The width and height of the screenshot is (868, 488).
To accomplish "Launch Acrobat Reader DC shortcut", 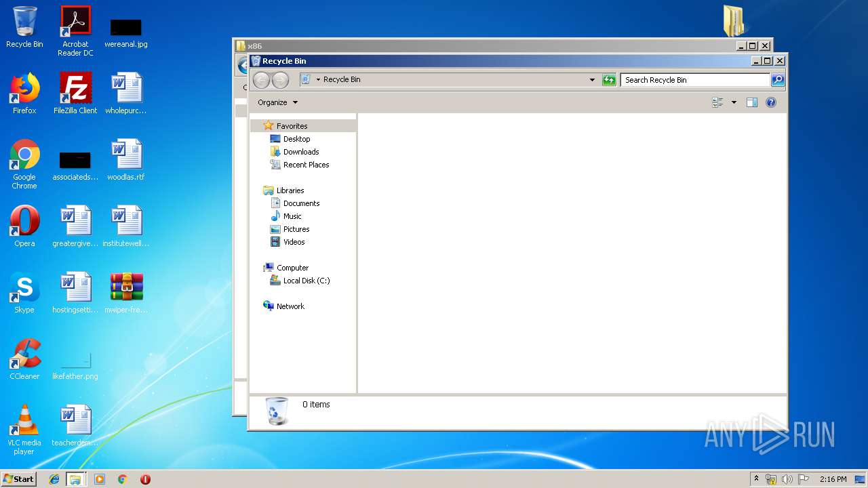I will (75, 30).
